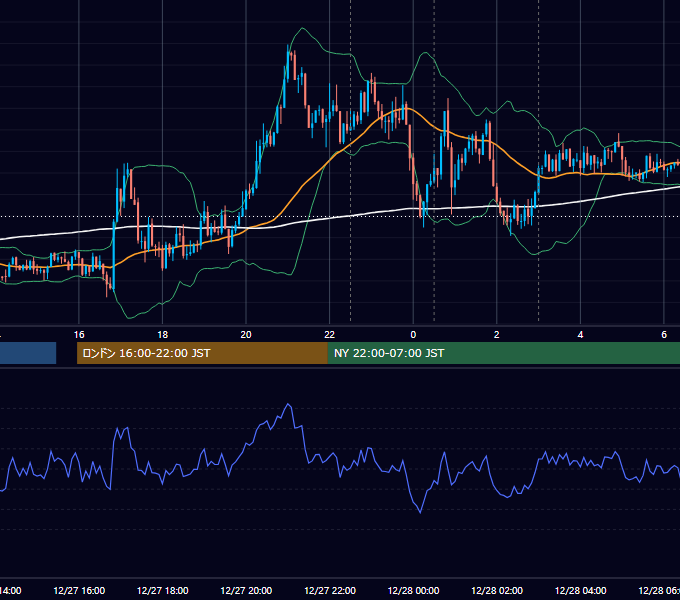Click the oscillator's lowest trough after 00:00
This screenshot has width=680, height=600.
pyautogui.click(x=420, y=512)
